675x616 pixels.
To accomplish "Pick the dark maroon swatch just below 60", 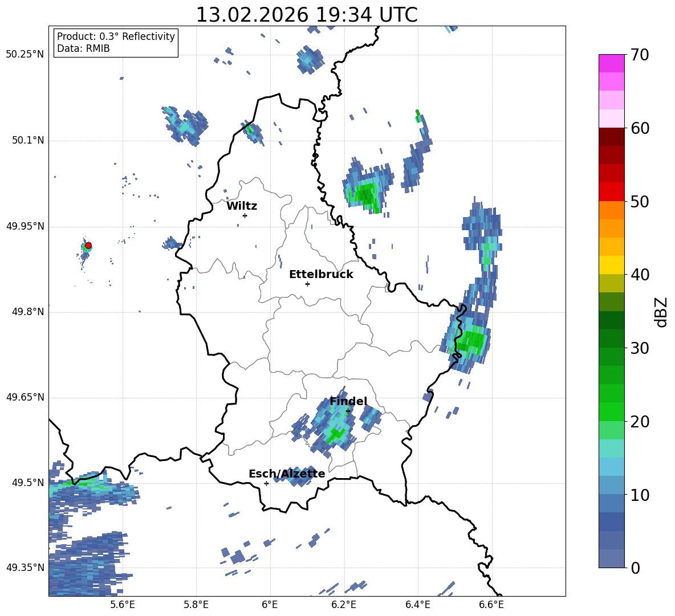I will pyautogui.click(x=611, y=137).
